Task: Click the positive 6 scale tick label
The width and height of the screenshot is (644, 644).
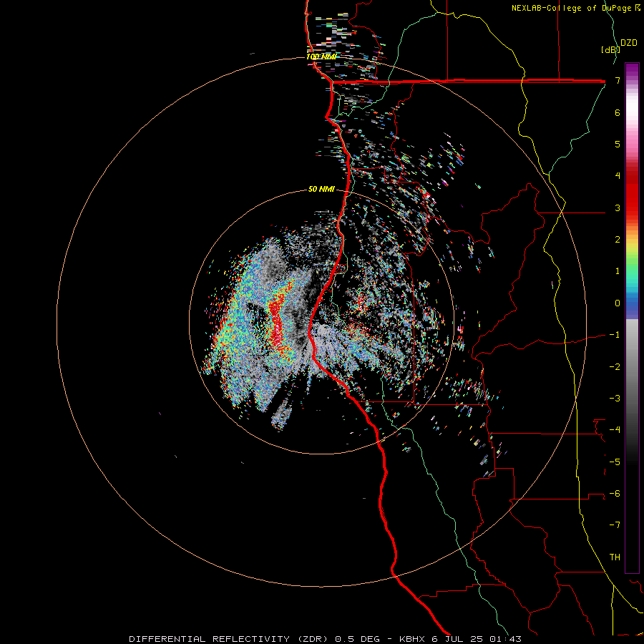Action: pos(618,112)
